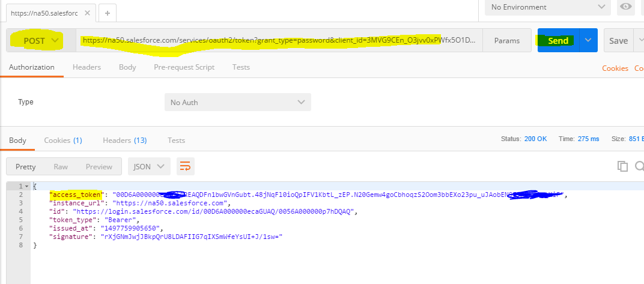
Task: Select the response Body tab
Action: [x=17, y=140]
